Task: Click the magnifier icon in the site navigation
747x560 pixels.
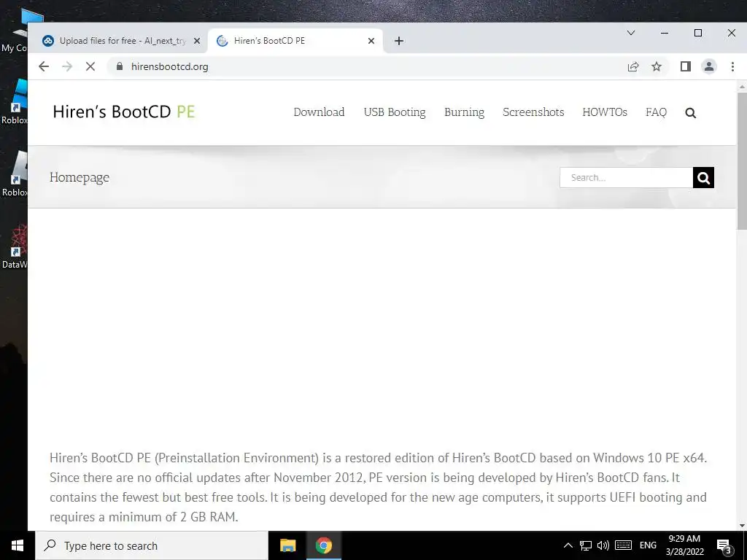Action: coord(690,113)
